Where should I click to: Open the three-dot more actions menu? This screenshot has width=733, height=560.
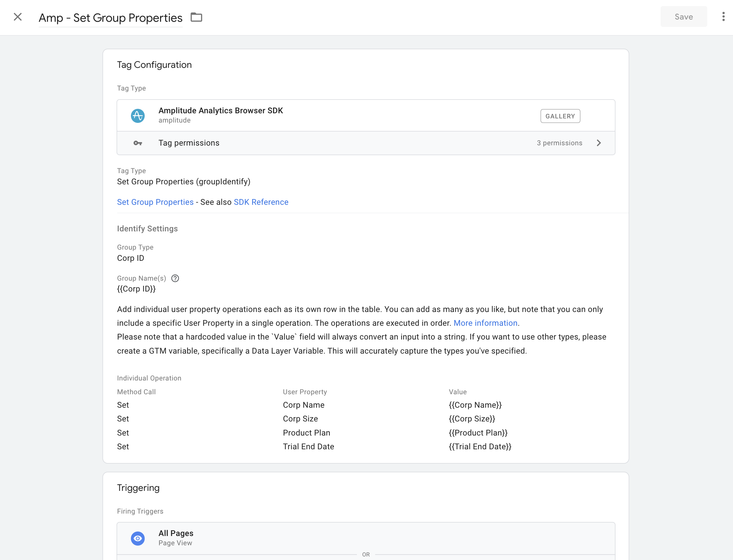pyautogui.click(x=723, y=17)
